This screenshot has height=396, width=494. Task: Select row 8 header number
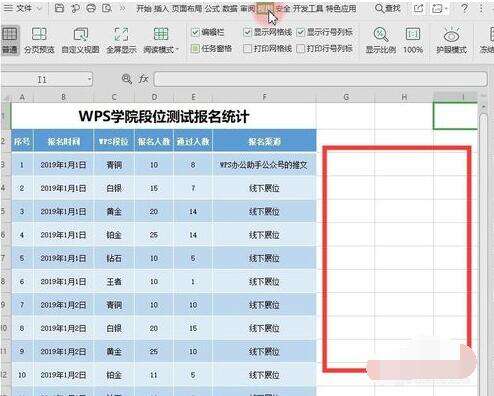pos(4,281)
